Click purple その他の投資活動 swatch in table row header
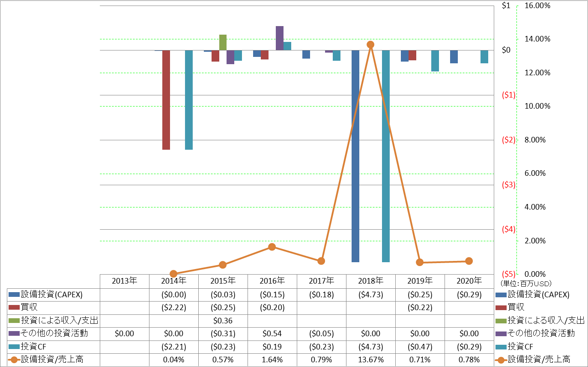Image resolution: width=588 pixels, height=367 pixels. (14, 333)
